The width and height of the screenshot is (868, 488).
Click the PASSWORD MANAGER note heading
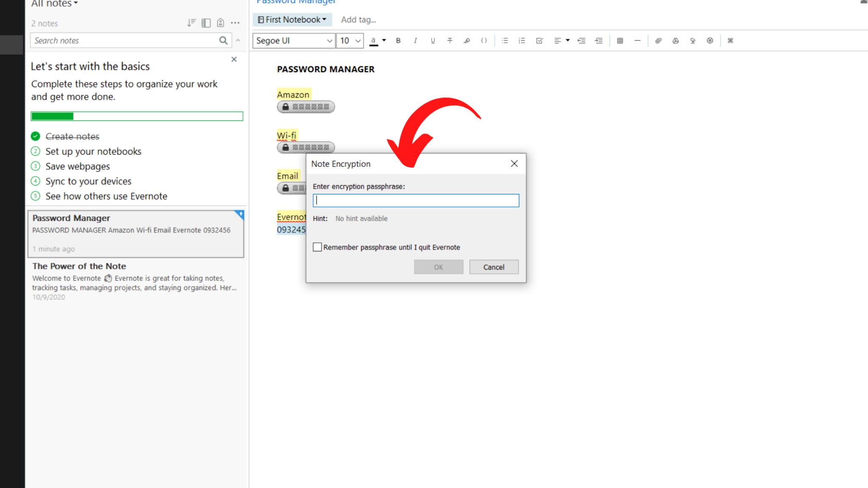[x=325, y=69]
